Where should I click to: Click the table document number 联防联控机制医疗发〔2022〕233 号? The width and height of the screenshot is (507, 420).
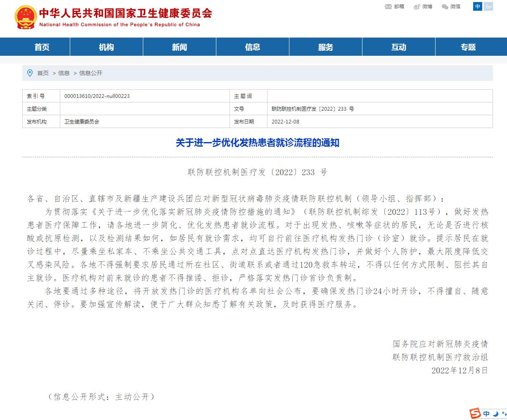313,109
